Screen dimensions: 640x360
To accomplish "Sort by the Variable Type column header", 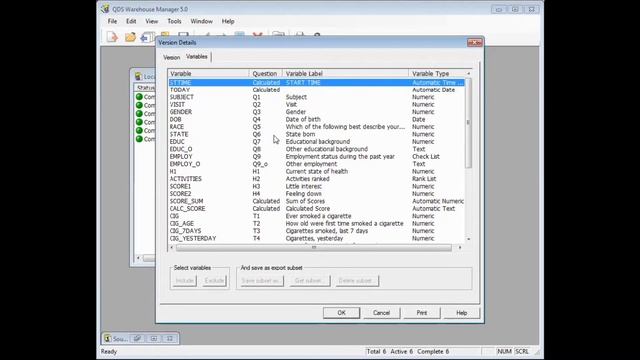I will 436,73.
